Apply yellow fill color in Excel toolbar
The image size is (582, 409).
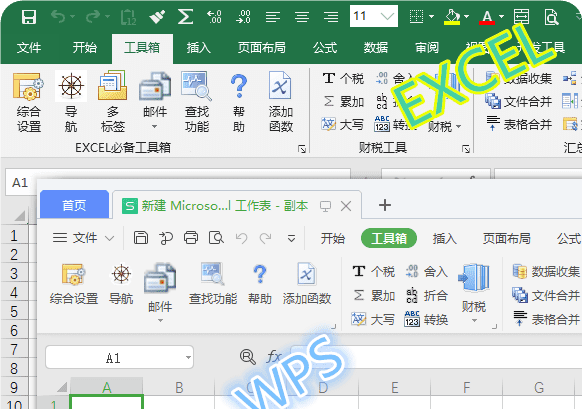pos(452,17)
